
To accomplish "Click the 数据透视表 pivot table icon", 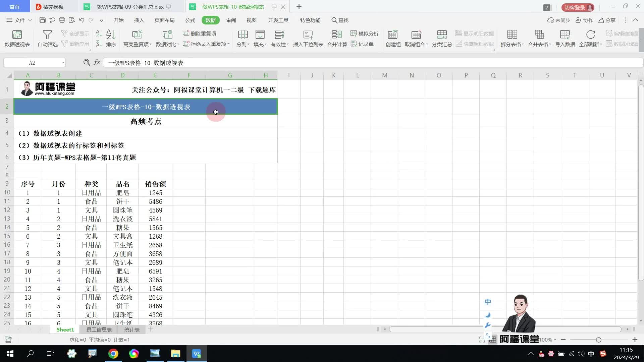I will tap(17, 35).
